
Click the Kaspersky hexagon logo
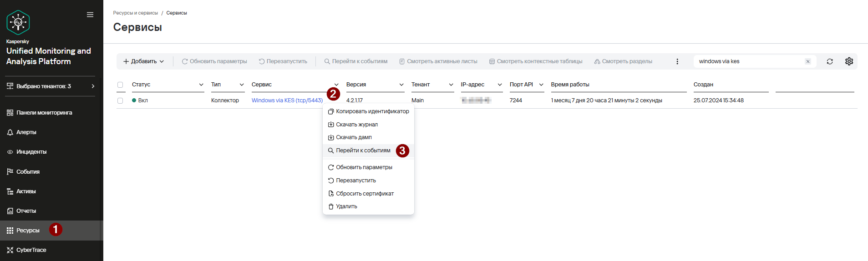click(18, 22)
